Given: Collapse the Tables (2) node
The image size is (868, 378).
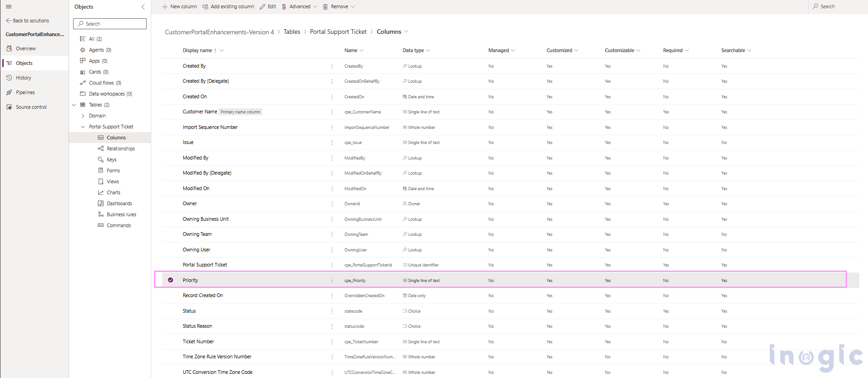Looking at the screenshot, I should click(x=74, y=105).
